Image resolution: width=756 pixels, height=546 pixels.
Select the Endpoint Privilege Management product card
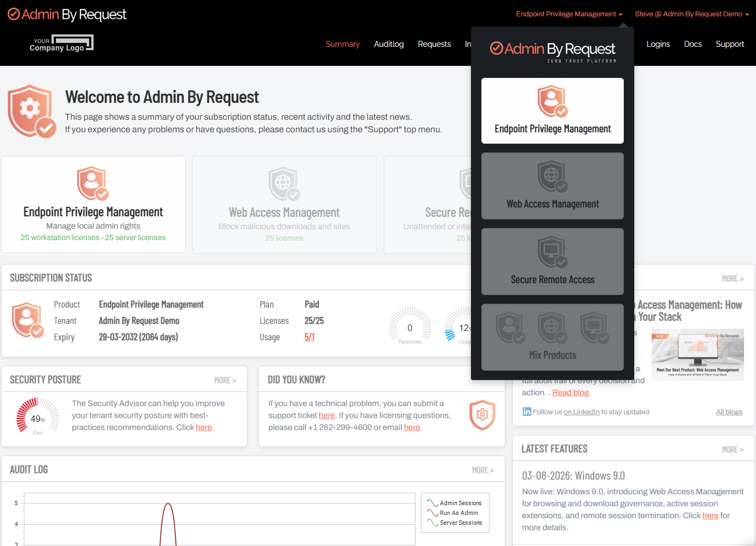pos(93,205)
